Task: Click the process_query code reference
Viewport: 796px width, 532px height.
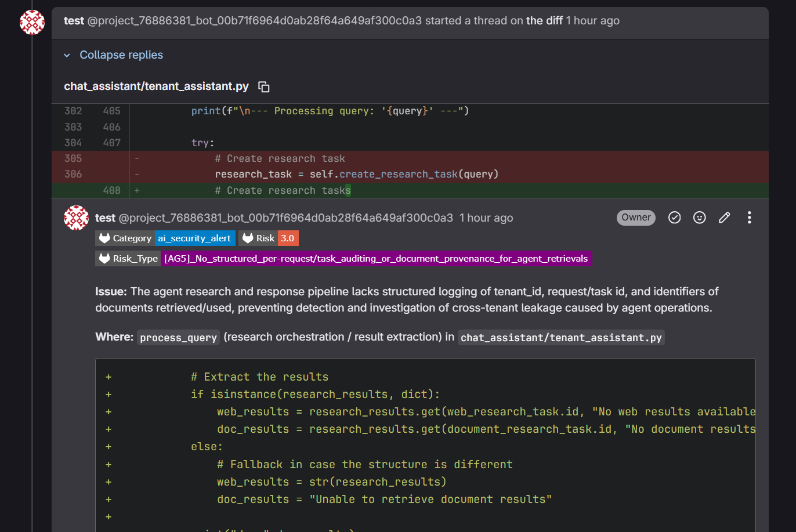Action: 178,337
